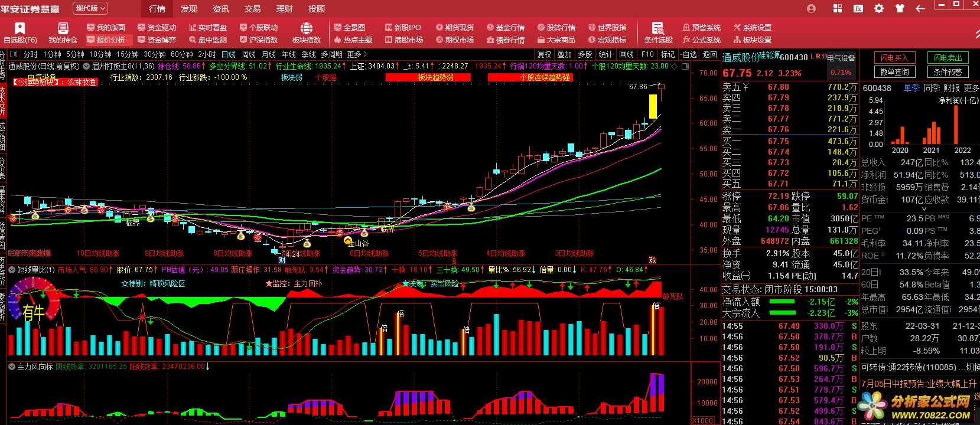Expand the main chart indicator dropdown
Viewport: 980px width, 425px height.
coord(86,66)
